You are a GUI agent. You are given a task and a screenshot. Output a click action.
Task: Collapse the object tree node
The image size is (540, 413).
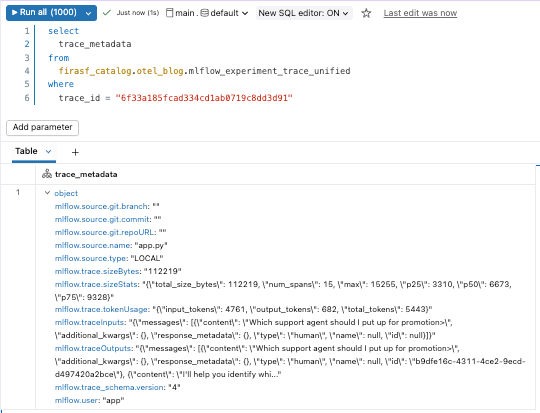point(48,193)
